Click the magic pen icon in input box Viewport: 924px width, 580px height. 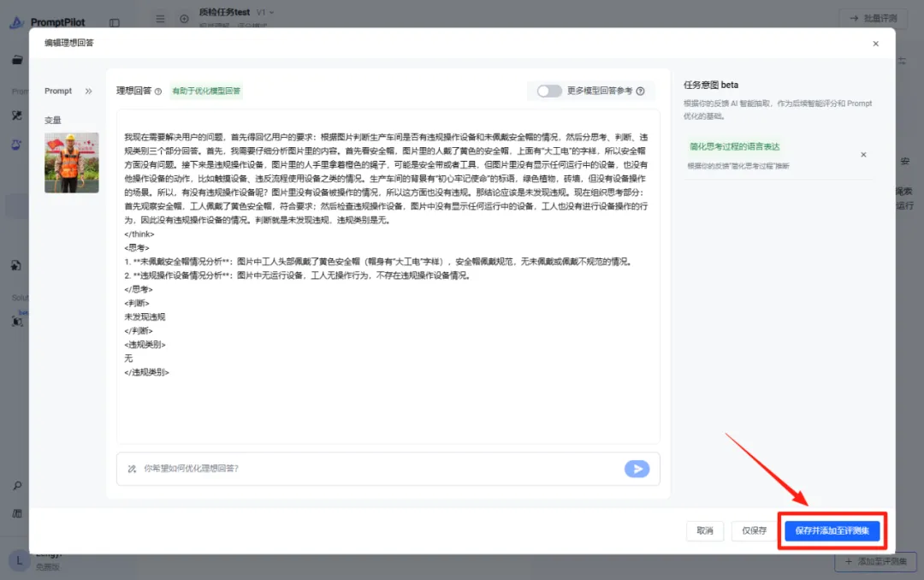pos(132,469)
